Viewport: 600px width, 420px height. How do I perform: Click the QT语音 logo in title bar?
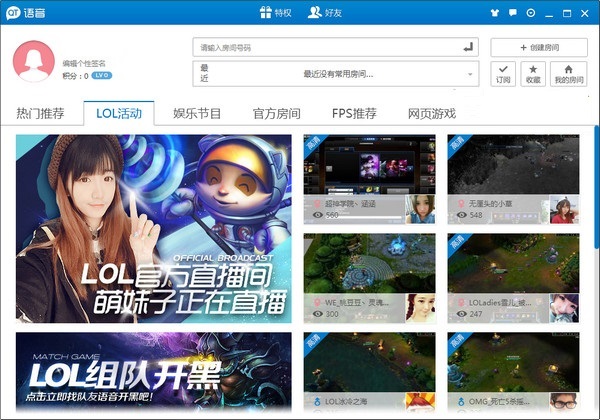click(26, 13)
